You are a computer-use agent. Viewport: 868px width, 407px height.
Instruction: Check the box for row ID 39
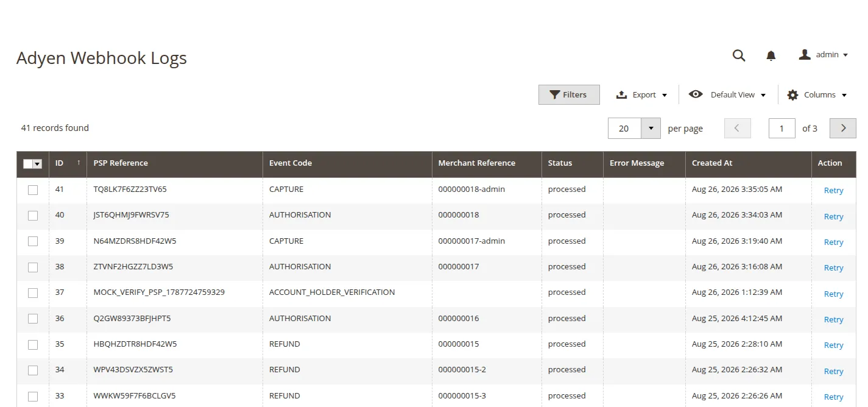[33, 241]
